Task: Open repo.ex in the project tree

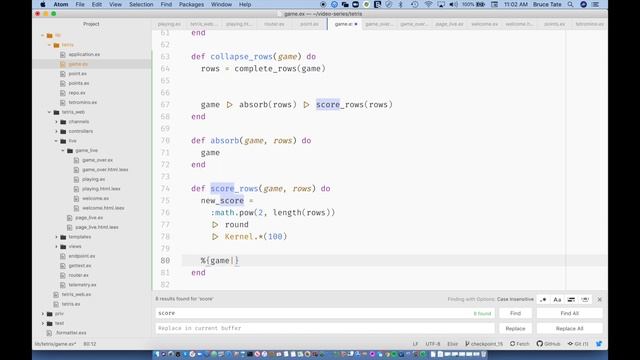Action: (x=77, y=93)
